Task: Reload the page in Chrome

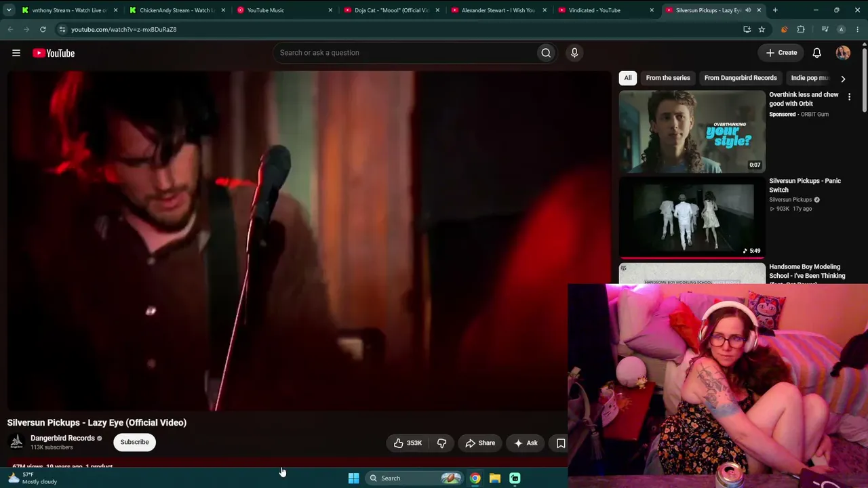Action: [x=43, y=29]
